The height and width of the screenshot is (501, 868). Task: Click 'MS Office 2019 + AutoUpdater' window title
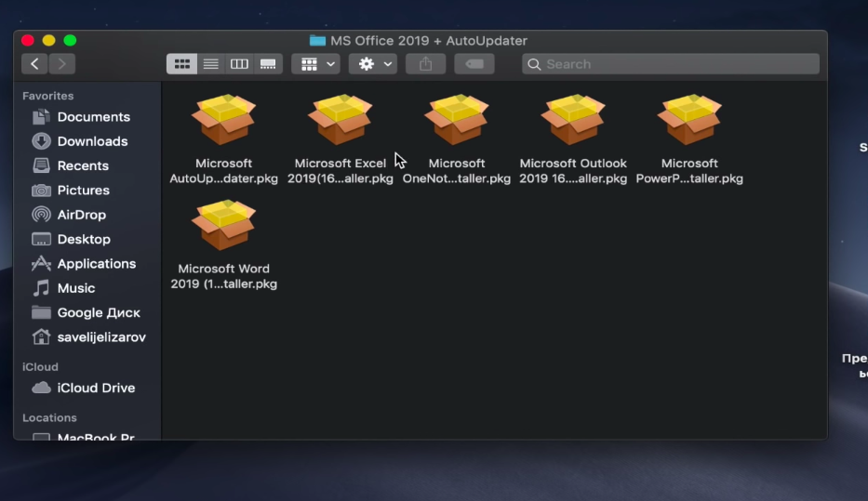pos(429,41)
